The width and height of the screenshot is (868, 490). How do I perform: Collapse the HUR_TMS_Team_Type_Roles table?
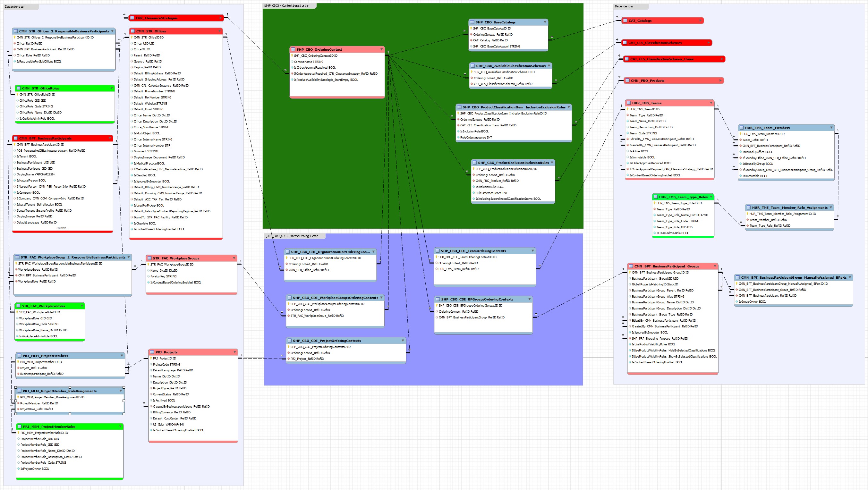coord(711,197)
